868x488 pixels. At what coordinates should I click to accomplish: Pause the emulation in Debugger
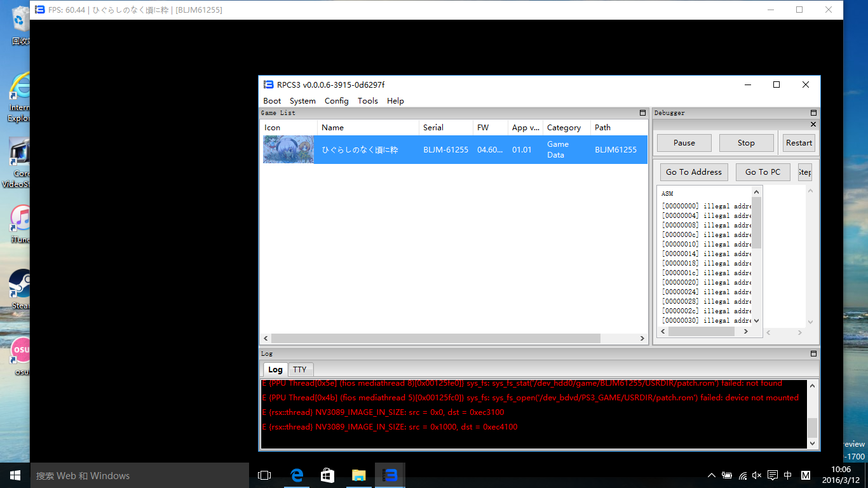tap(684, 143)
